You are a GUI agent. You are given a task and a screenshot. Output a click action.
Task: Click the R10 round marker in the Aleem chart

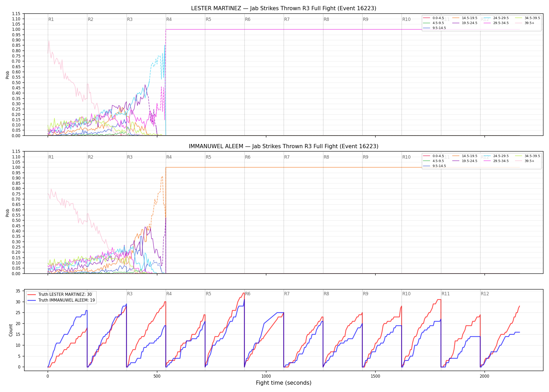[x=406, y=157]
